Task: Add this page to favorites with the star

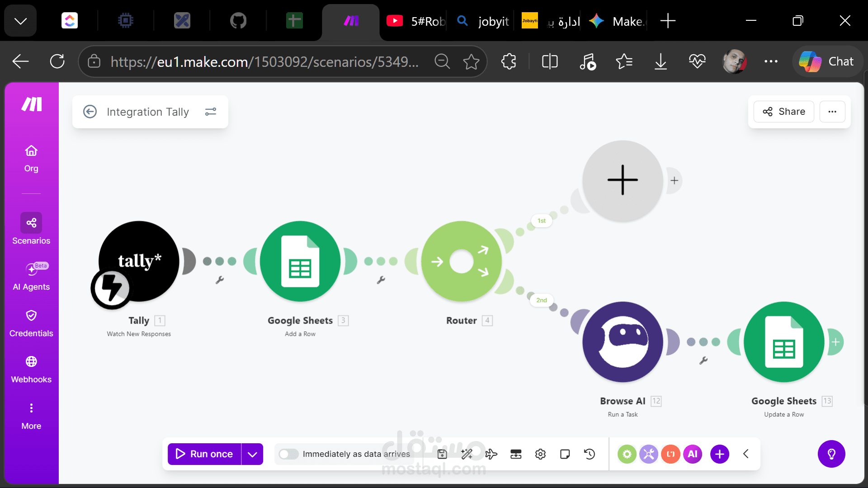Action: coord(471,61)
